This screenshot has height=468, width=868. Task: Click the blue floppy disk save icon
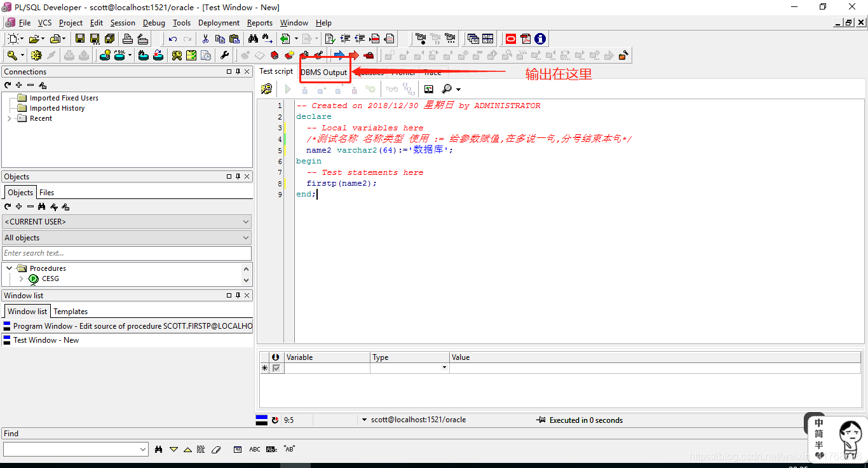80,39
